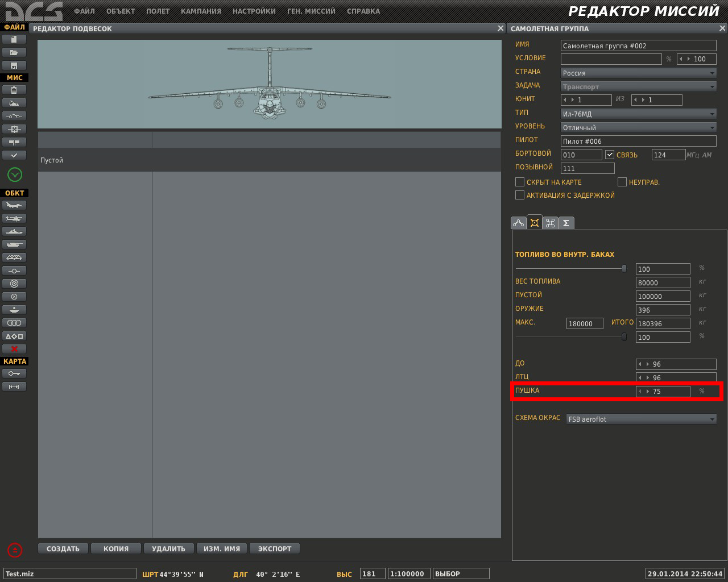728x582 pixels.
Task: Open the ТИП dropdown showing Ил-76МД
Action: [x=639, y=114]
